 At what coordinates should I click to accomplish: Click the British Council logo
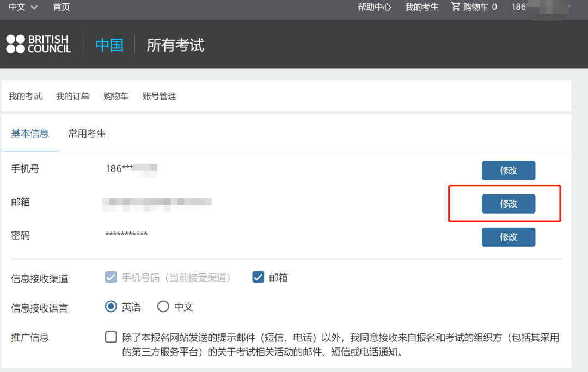(38, 44)
